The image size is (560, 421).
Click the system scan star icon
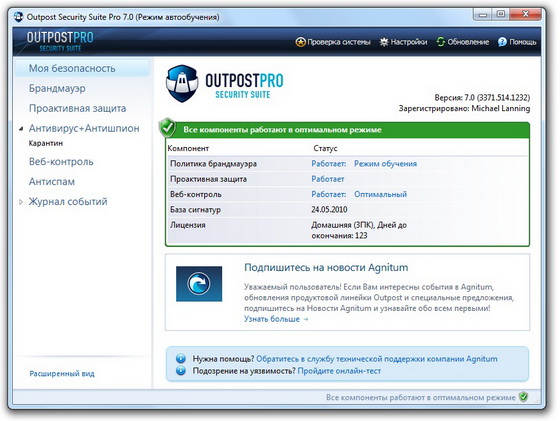click(300, 42)
